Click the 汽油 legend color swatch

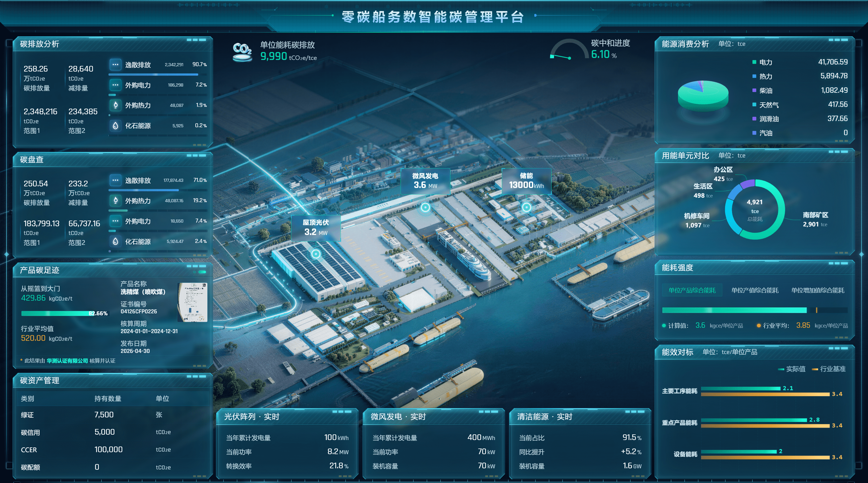754,133
